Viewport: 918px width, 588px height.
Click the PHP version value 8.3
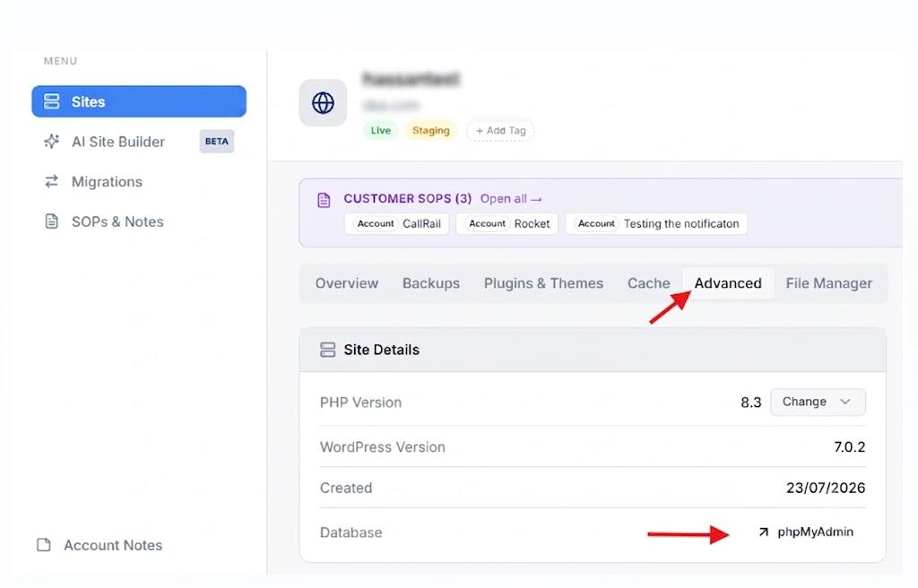click(x=750, y=402)
